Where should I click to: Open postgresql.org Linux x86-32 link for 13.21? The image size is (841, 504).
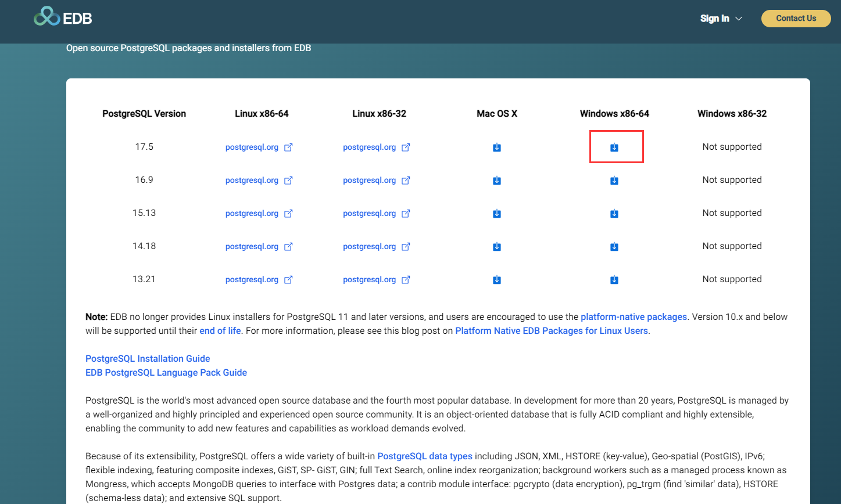377,280
